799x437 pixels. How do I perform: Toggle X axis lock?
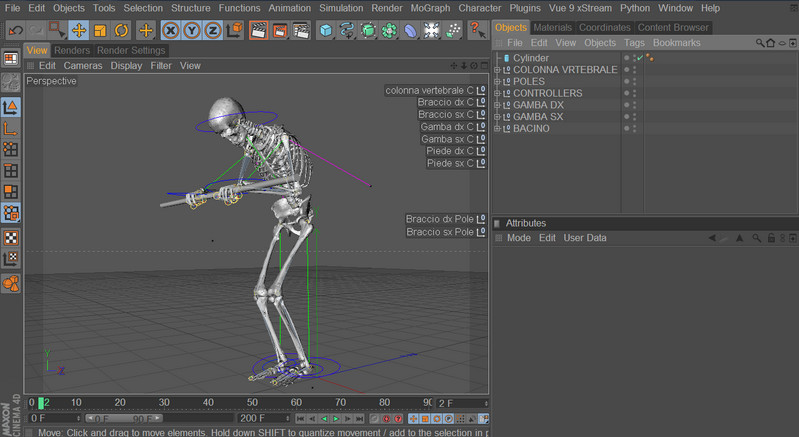[171, 30]
